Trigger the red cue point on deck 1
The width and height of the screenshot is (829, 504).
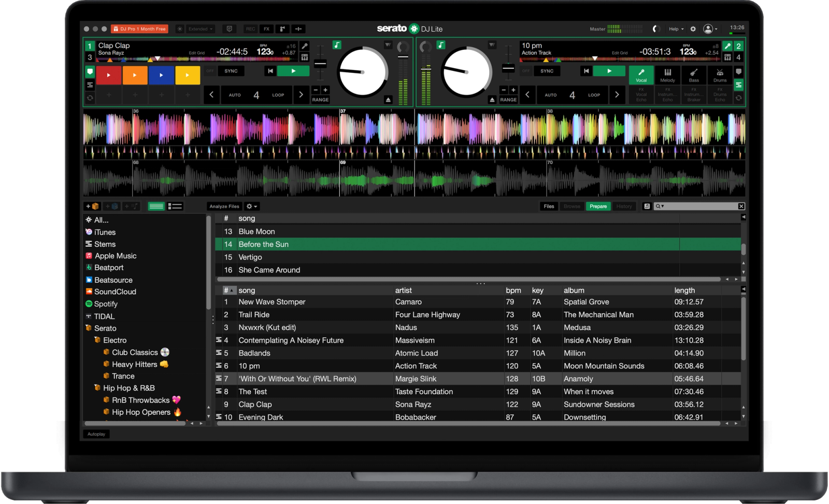108,75
